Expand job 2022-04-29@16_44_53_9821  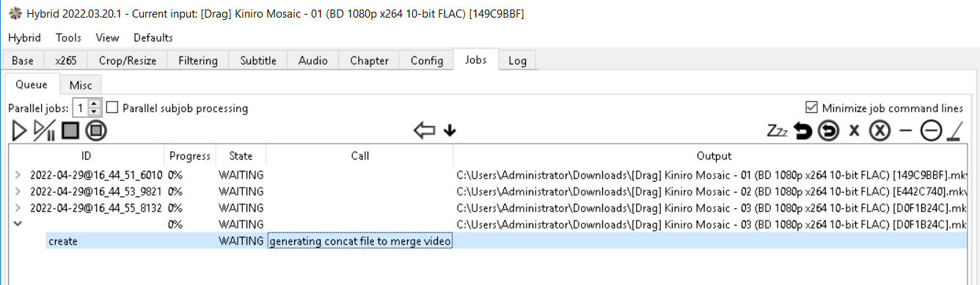[18, 191]
